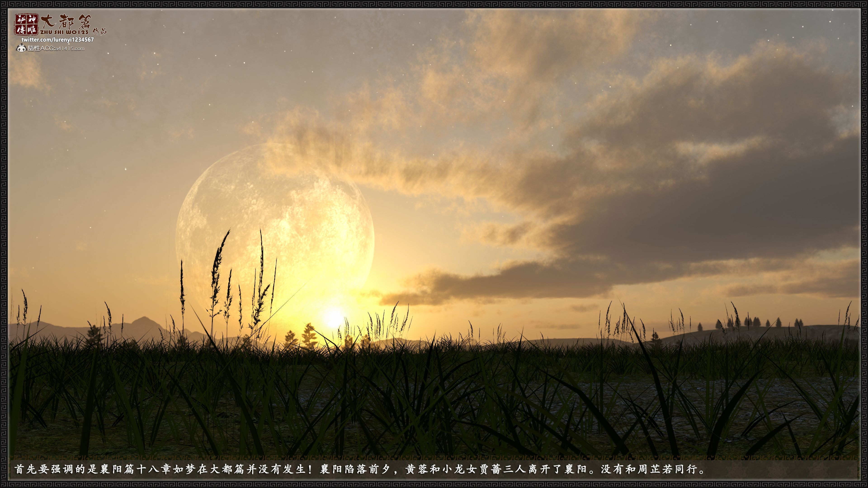Click the subtitle text 首先要强调的是
This screenshot has width=868, height=488.
click(56, 469)
